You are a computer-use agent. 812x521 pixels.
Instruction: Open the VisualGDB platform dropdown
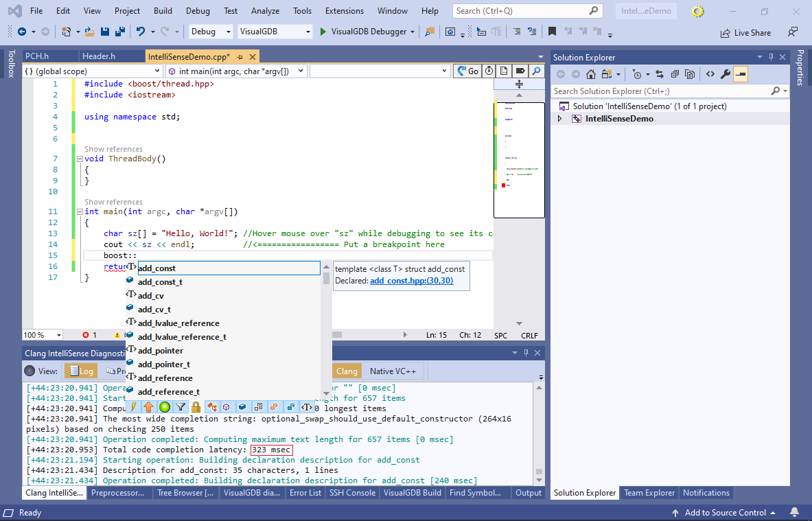[x=275, y=32]
